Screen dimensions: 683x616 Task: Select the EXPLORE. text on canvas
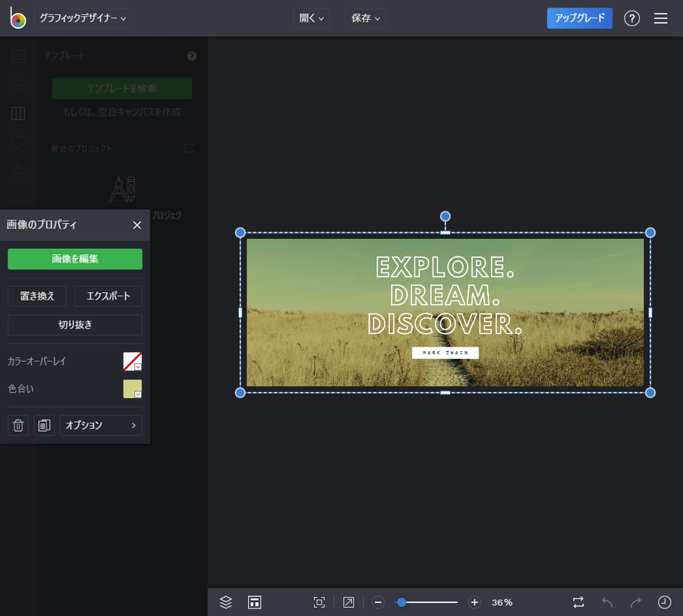[445, 267]
